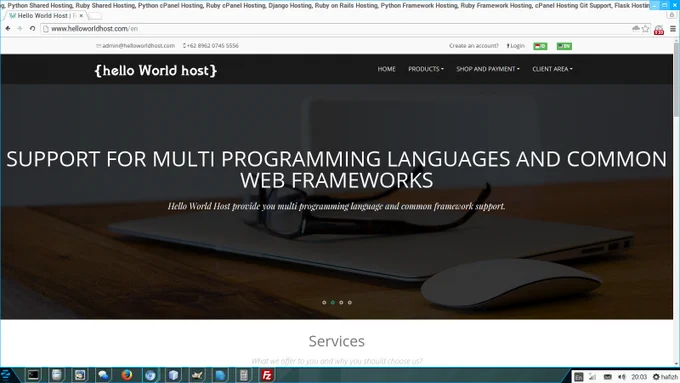Image resolution: width=680 pixels, height=383 pixels.
Task: Select second carousel slide dot
Action: [333, 302]
